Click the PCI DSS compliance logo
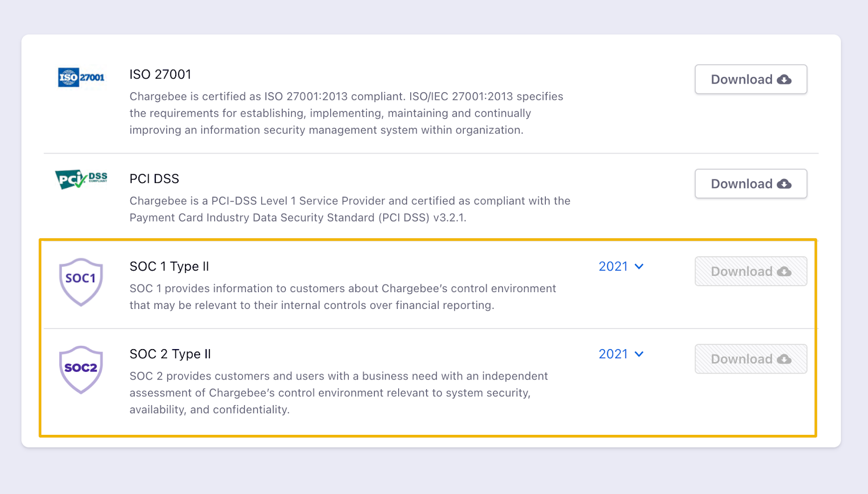This screenshot has height=494, width=868. pyautogui.click(x=81, y=179)
